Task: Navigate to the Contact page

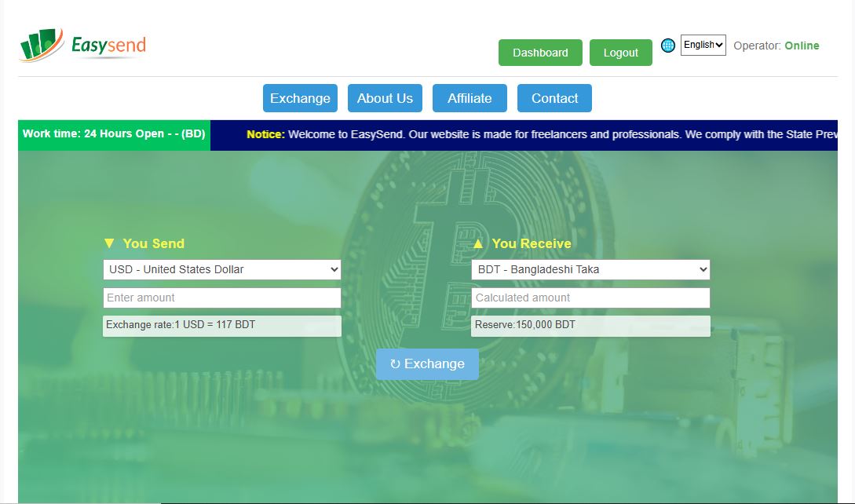Action: pos(554,98)
